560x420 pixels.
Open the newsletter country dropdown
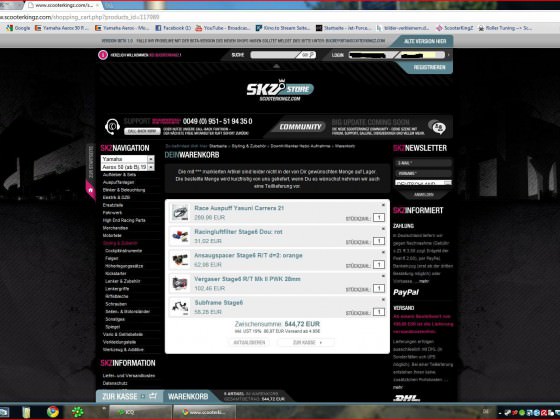(x=423, y=183)
